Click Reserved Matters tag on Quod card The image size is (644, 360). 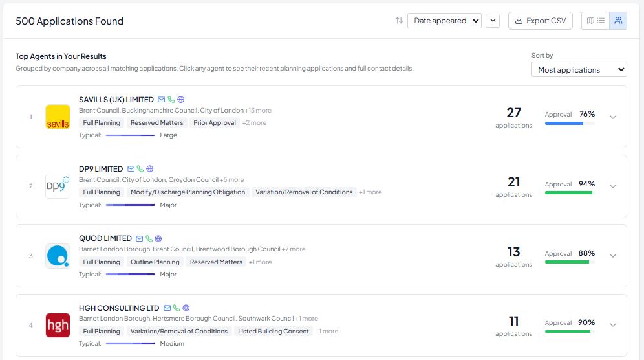216,262
